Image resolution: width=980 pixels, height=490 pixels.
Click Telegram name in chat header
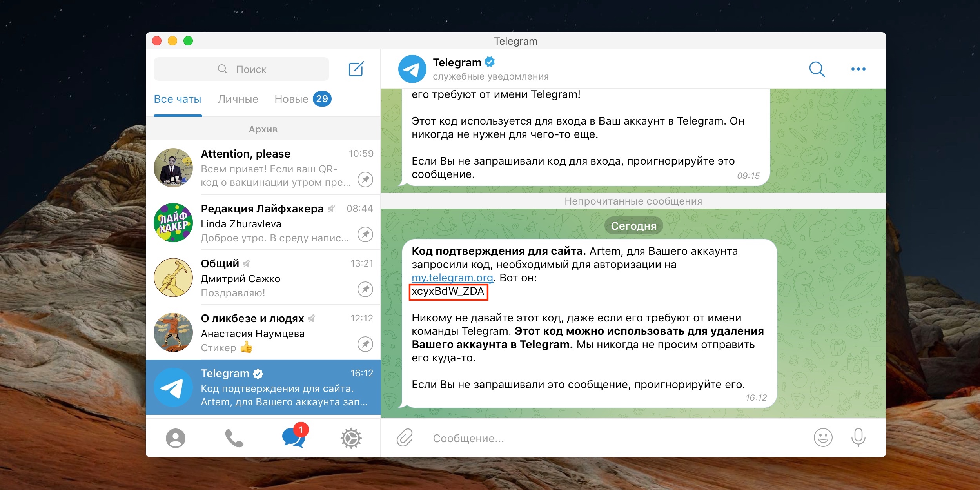(x=457, y=62)
